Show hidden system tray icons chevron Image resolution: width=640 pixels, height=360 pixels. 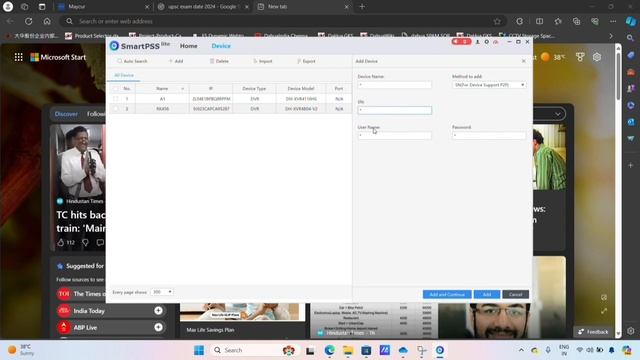point(521,350)
